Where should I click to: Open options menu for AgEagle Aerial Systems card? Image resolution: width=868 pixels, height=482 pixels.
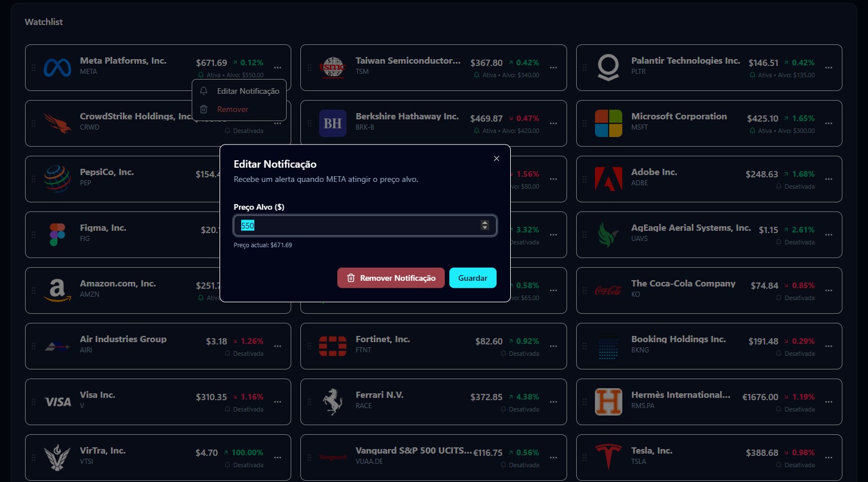tap(829, 235)
